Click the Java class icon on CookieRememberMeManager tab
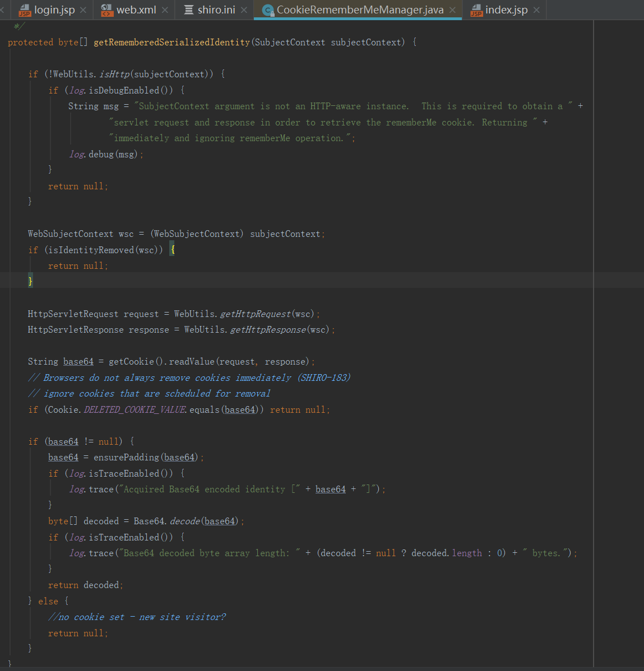Image resolution: width=644 pixels, height=671 pixels. click(268, 10)
